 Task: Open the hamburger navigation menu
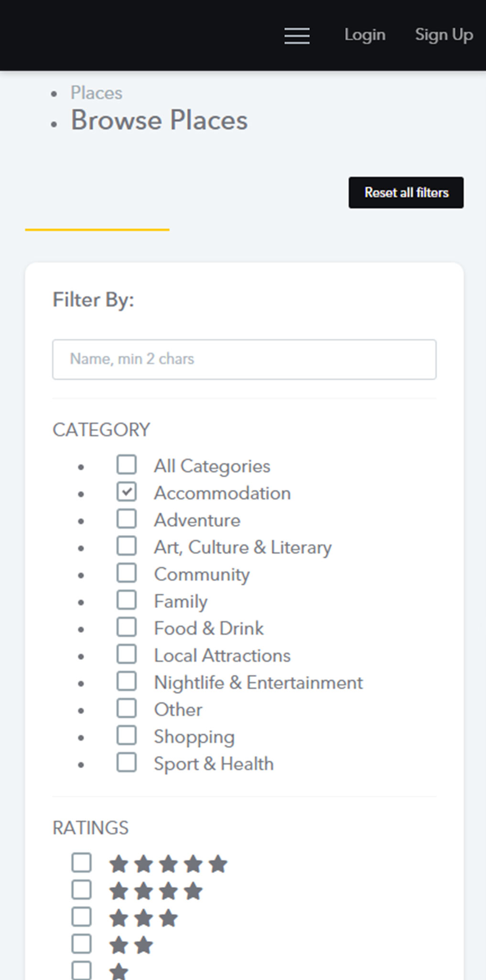coord(297,35)
